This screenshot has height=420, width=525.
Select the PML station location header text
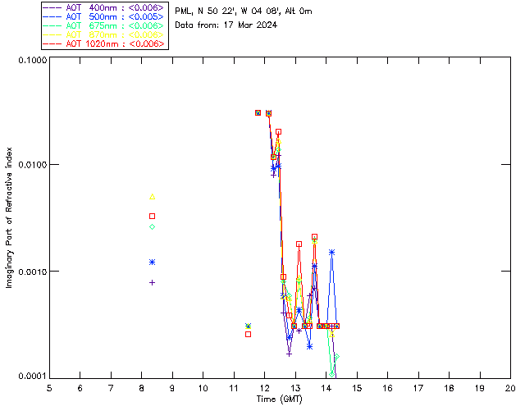click(x=244, y=11)
